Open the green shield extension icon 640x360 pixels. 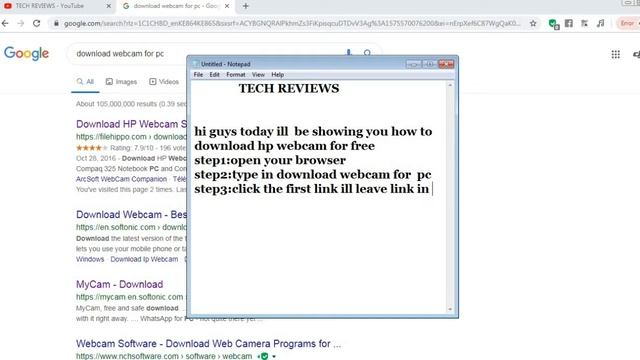[x=553, y=24]
